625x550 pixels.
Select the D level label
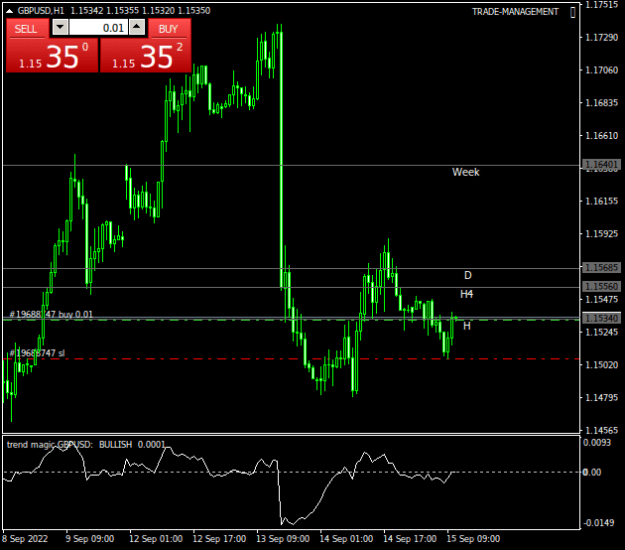[x=468, y=275]
